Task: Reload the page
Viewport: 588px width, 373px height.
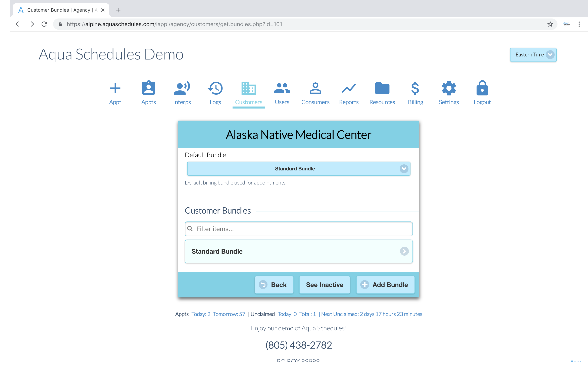Action: click(x=44, y=24)
